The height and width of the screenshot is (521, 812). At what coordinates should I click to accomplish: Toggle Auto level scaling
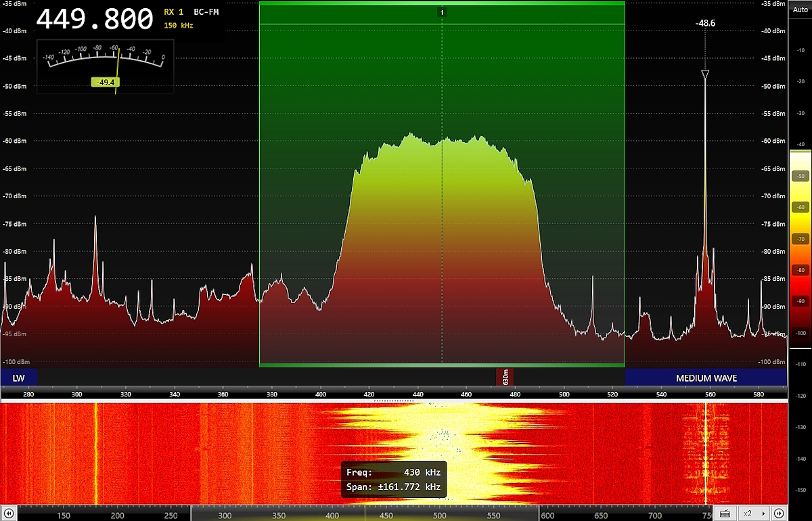coord(800,9)
